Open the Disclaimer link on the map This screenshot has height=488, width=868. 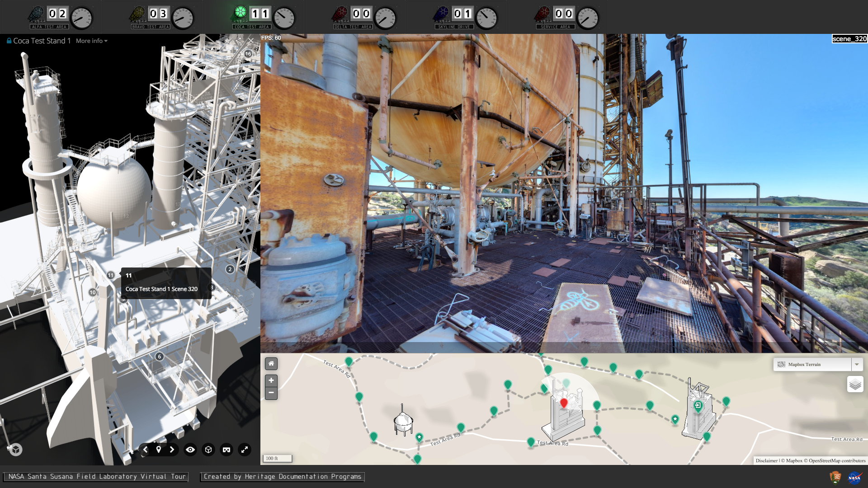click(x=767, y=460)
